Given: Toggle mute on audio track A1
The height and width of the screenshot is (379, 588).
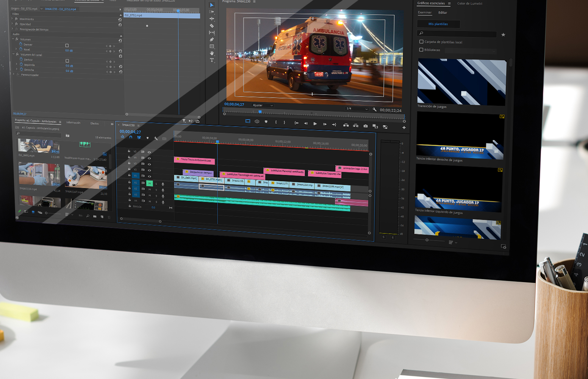Looking at the screenshot, I should tap(150, 183).
